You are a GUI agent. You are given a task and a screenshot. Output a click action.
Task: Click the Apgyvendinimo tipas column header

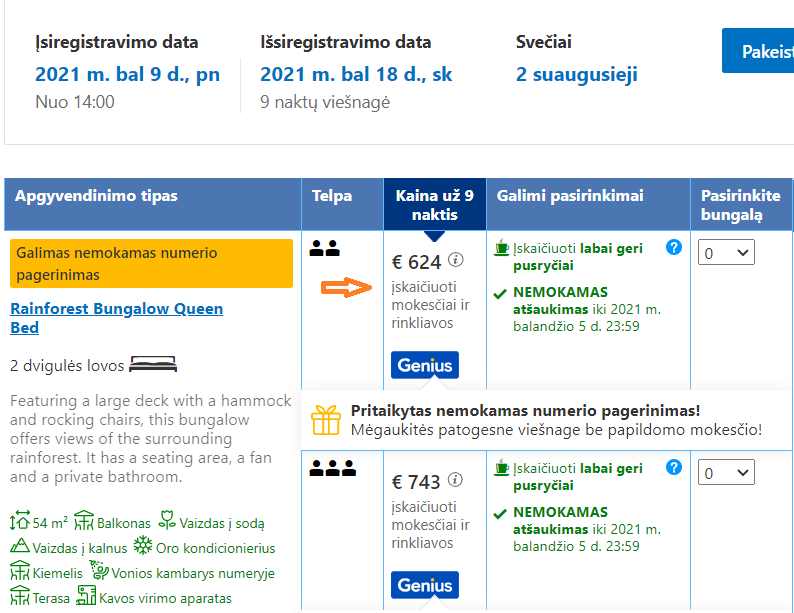click(96, 196)
